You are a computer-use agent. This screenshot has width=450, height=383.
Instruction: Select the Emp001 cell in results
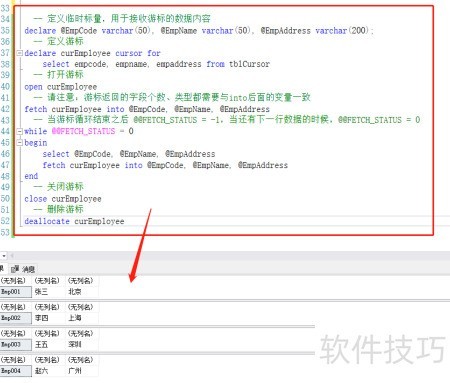(15, 292)
